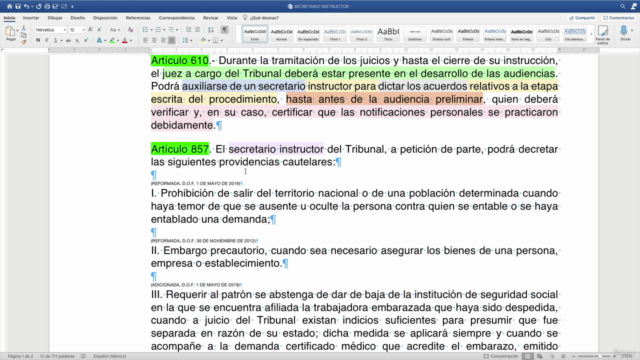Screen dimensions: 640x360
Task: Open the Diseño tab
Action: pos(78,18)
